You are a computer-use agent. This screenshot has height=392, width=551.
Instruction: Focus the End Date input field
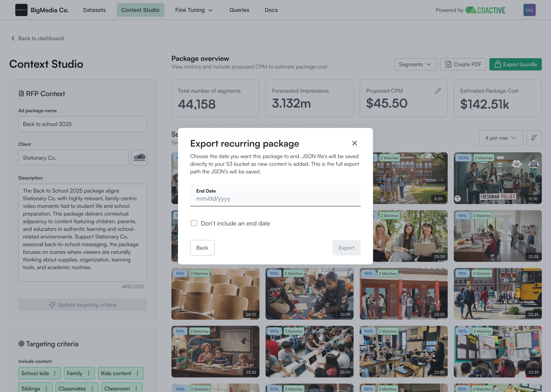(x=275, y=195)
